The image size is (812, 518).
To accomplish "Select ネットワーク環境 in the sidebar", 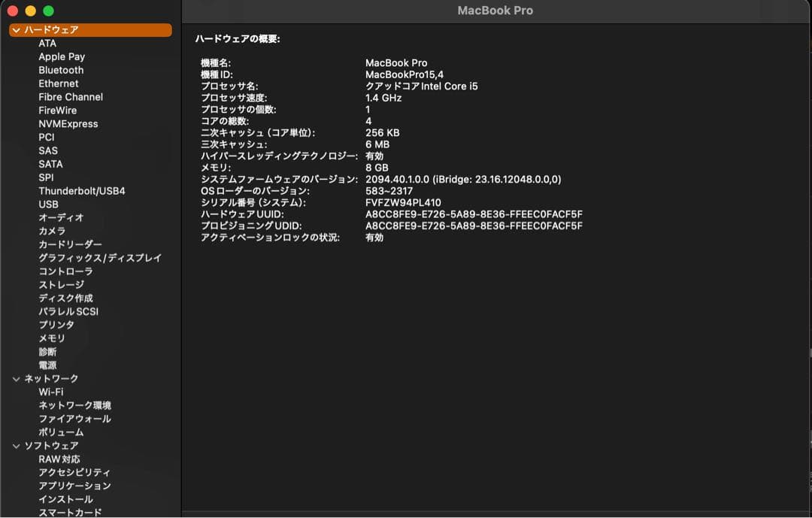I will [74, 406].
